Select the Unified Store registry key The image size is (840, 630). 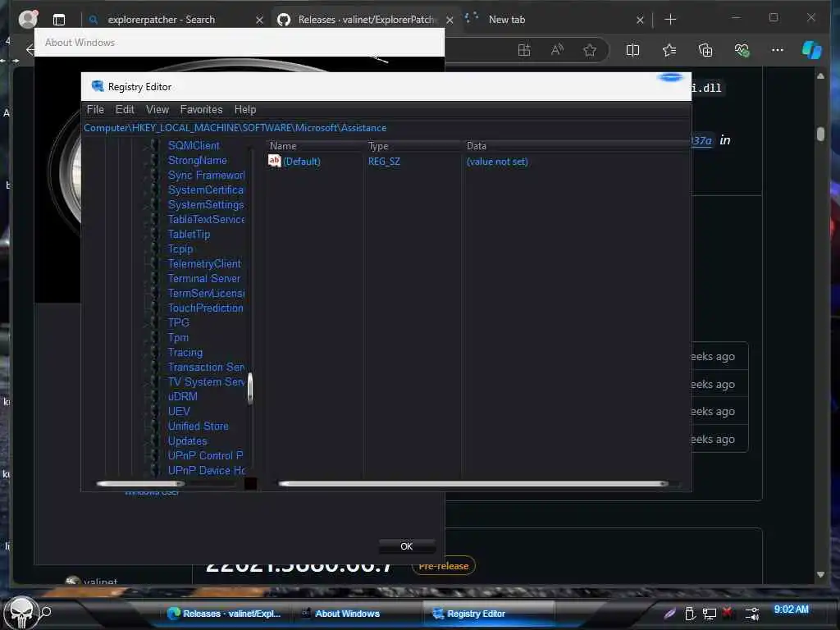click(199, 426)
